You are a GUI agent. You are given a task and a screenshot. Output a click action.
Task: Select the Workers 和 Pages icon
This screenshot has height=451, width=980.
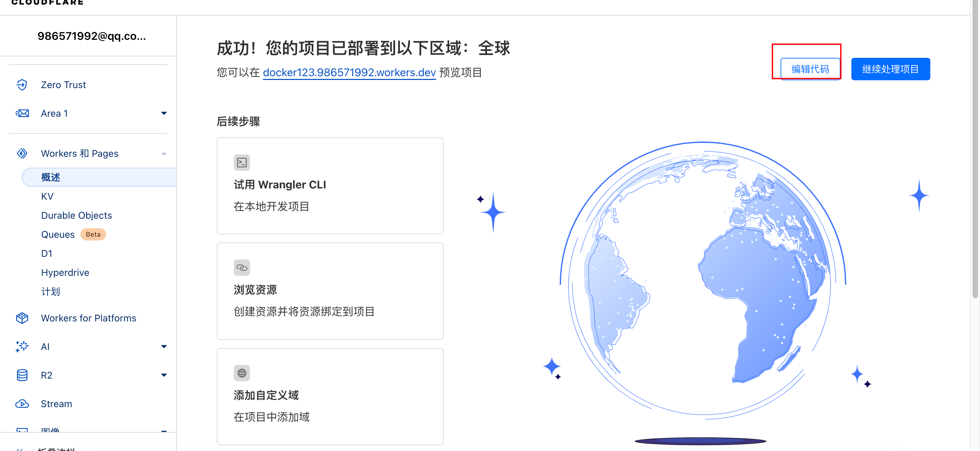[x=22, y=153]
